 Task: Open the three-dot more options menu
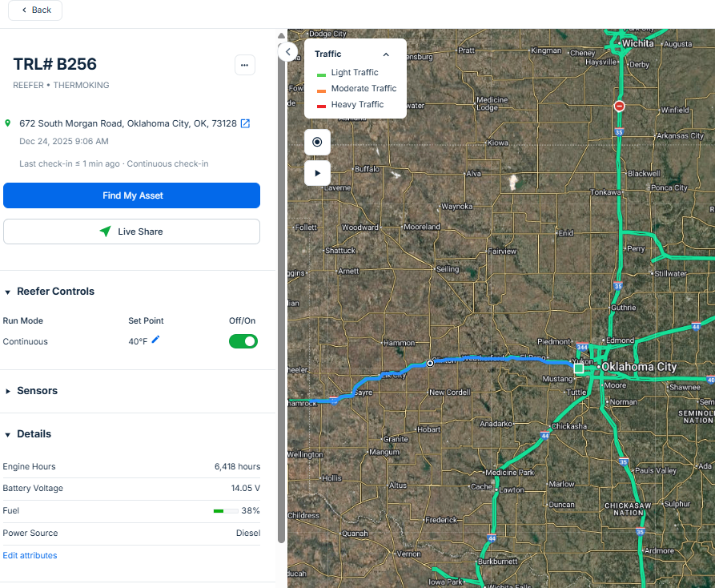click(245, 65)
